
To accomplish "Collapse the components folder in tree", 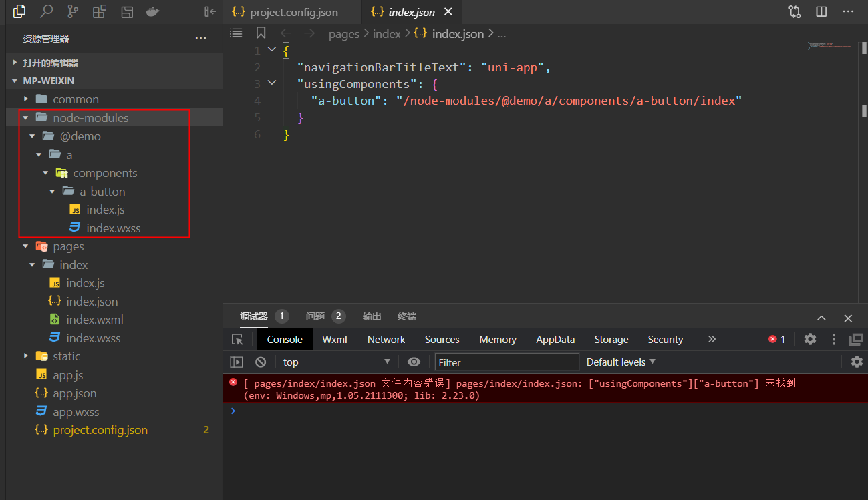I will [114, 172].
